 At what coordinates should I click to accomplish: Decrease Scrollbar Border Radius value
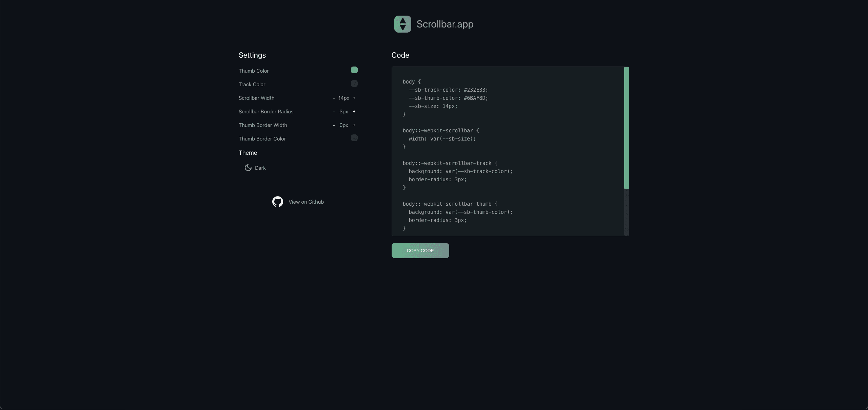point(334,112)
